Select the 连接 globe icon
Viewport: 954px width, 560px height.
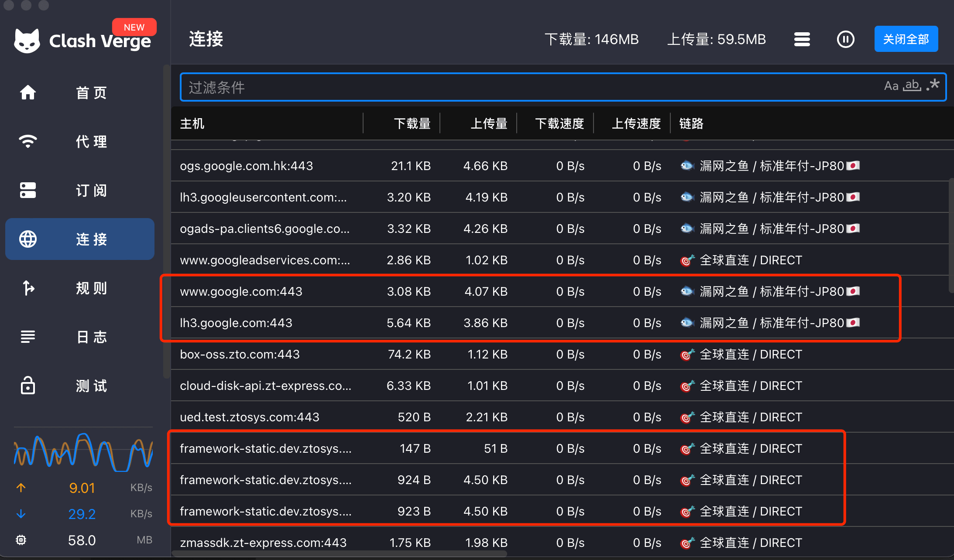28,239
